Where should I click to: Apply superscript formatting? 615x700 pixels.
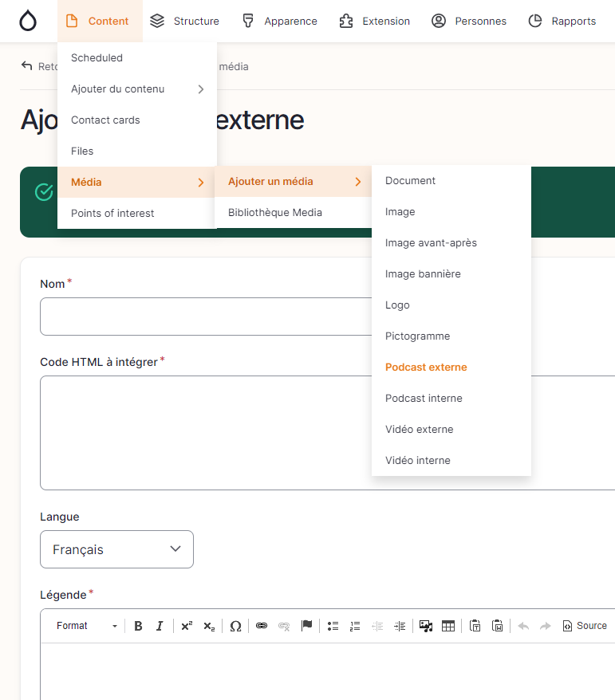187,626
